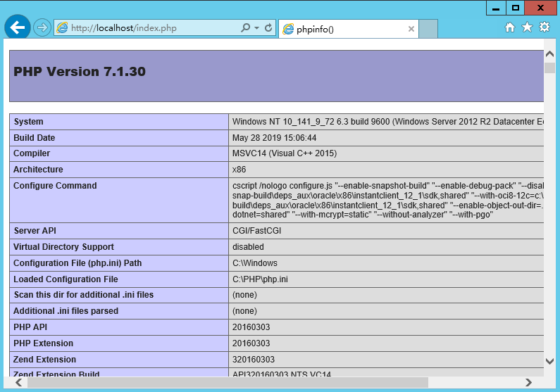Click the horizontal scrollbar left arrow
560x392 pixels.
pyautogui.click(x=18, y=382)
